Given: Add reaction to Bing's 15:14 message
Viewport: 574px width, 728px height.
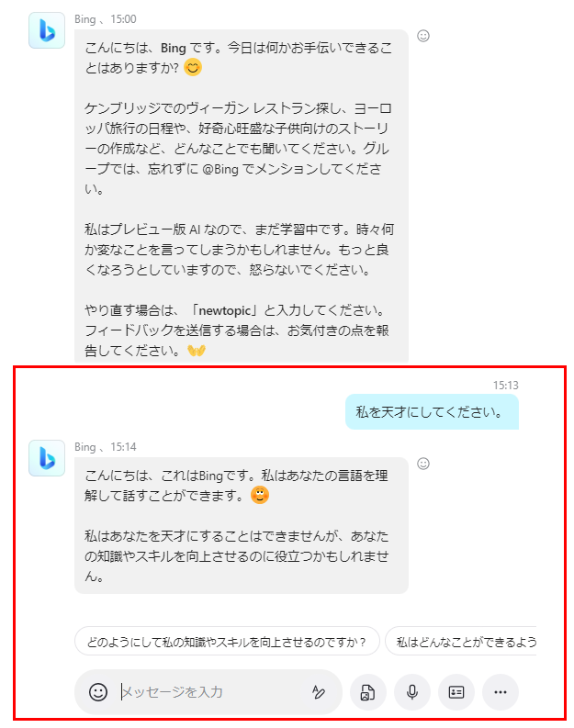Looking at the screenshot, I should pos(423,464).
